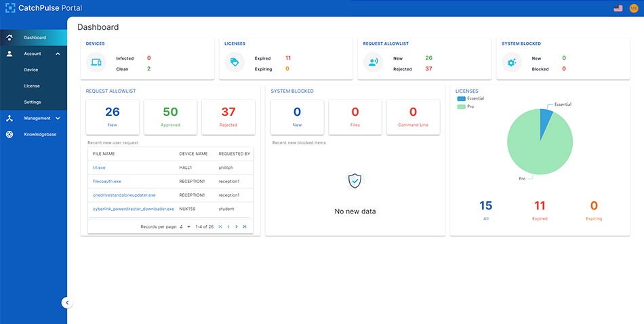Collapse the sidebar with the arrow button
The image size is (644, 324).
[x=66, y=303]
